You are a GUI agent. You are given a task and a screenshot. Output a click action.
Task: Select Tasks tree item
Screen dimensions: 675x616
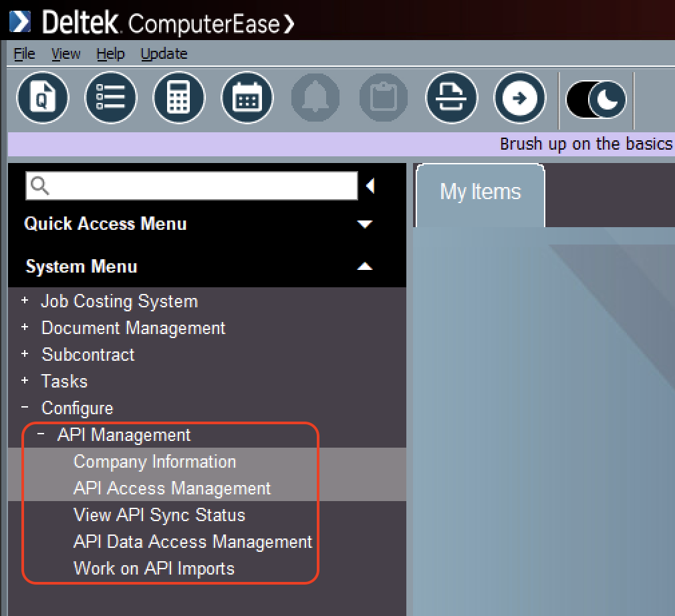click(64, 381)
